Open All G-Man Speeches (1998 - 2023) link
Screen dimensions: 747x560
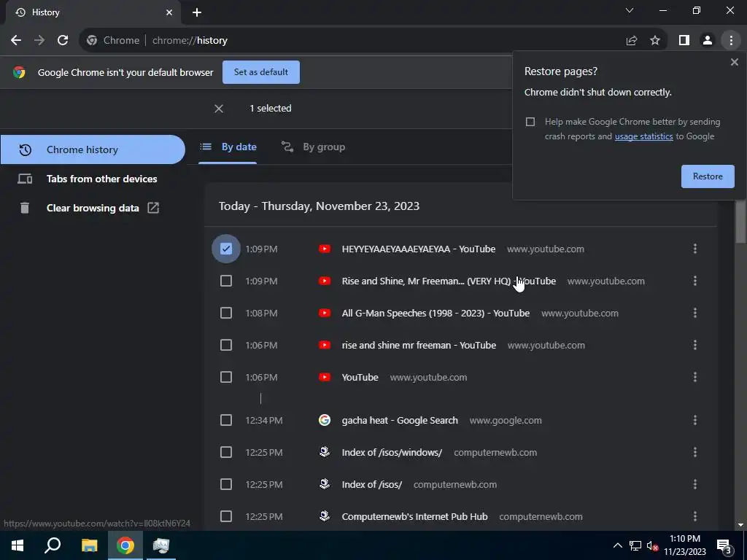(436, 314)
